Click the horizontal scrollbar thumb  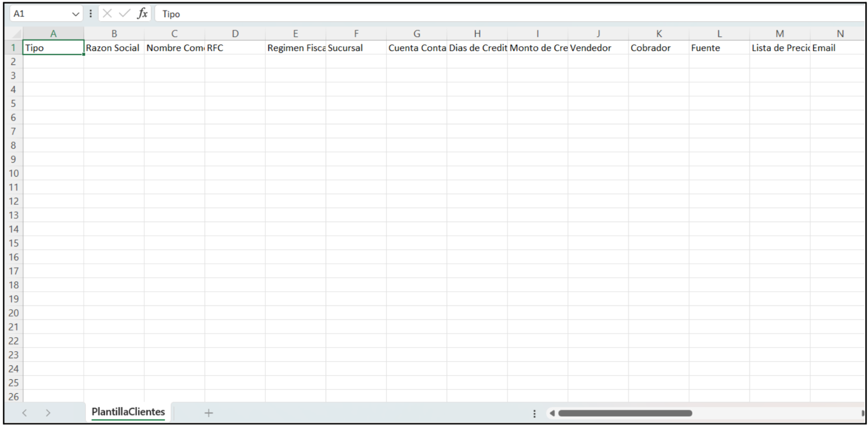(x=625, y=414)
